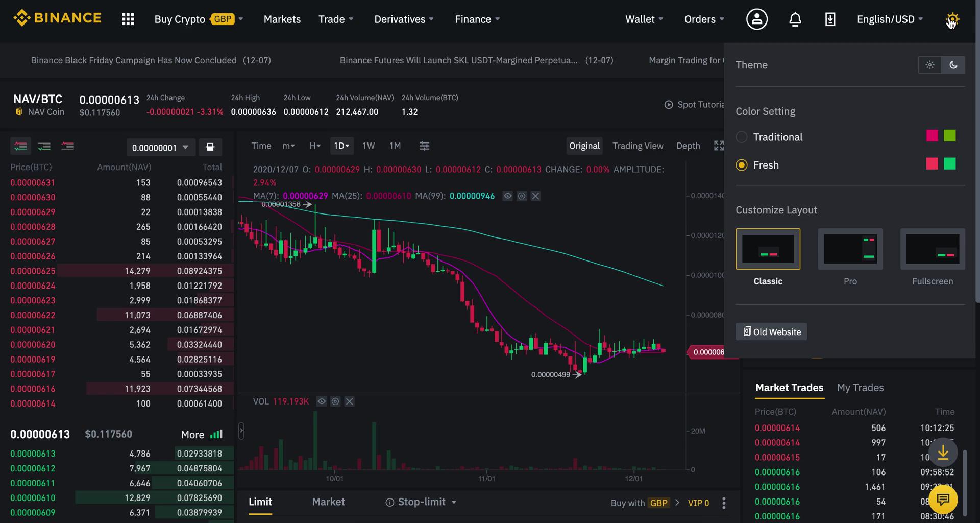Switch to the Market order tab
This screenshot has width=980, height=523.
click(328, 502)
